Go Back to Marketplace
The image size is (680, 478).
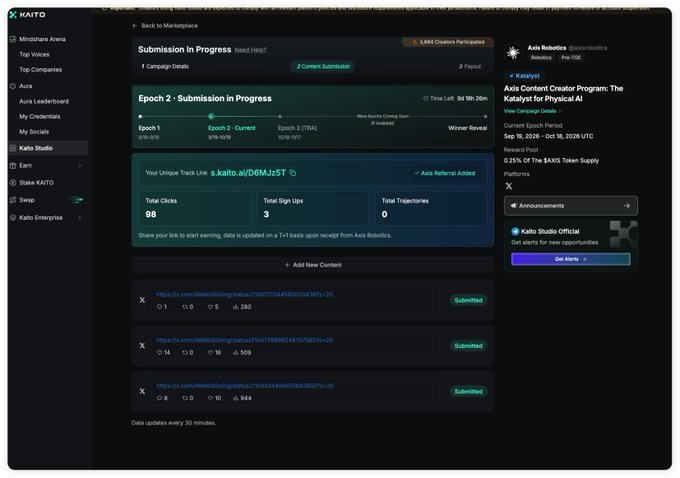pos(169,26)
